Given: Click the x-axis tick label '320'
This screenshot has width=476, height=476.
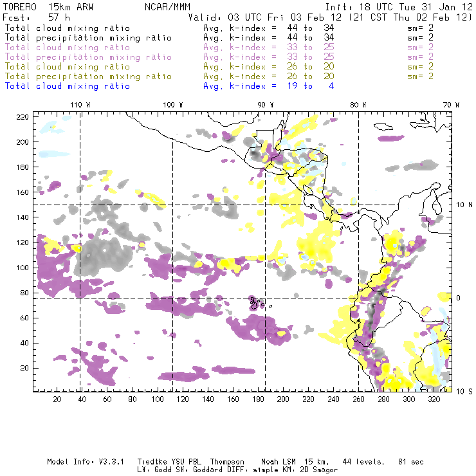Looking at the screenshot, I should point(434,399).
